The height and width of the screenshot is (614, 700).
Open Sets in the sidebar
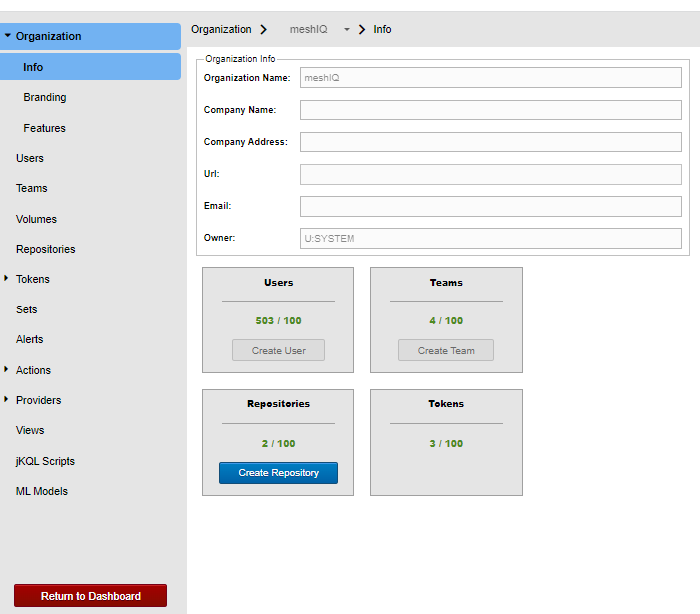26,309
